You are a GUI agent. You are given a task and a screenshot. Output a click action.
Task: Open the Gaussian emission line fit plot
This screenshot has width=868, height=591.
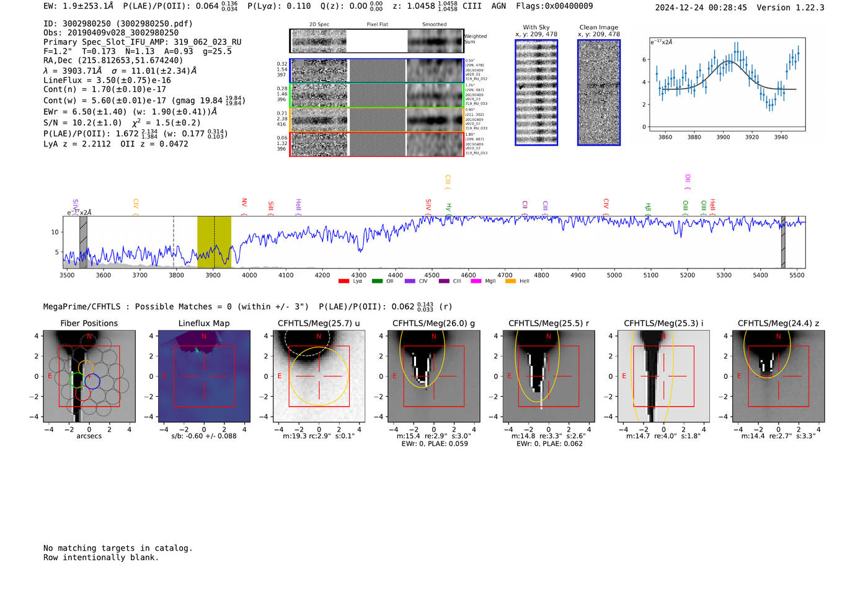(x=727, y=84)
